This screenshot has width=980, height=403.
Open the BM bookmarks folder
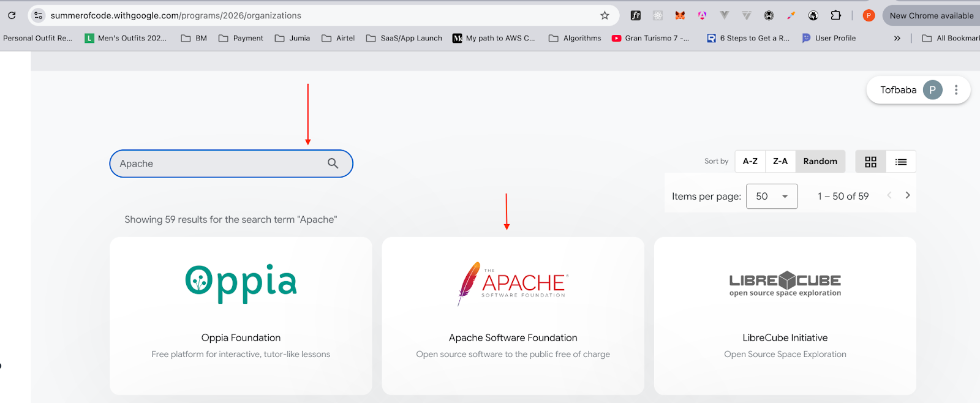coord(194,38)
